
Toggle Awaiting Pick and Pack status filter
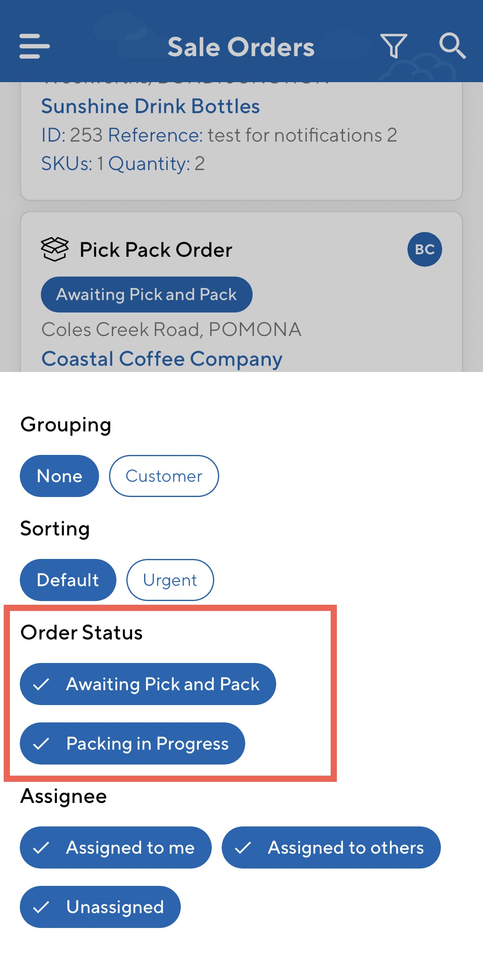coord(148,684)
